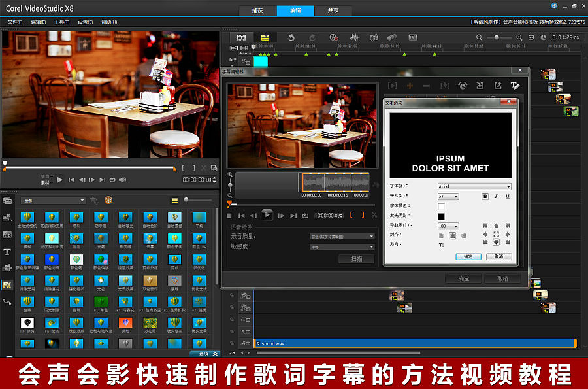Click 取消 in the text options dialog

[498, 256]
